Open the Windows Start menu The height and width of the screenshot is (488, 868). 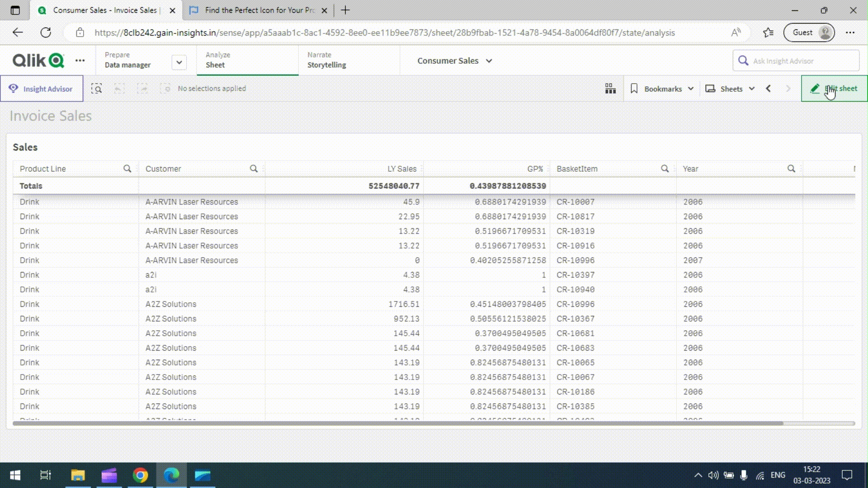[15, 475]
